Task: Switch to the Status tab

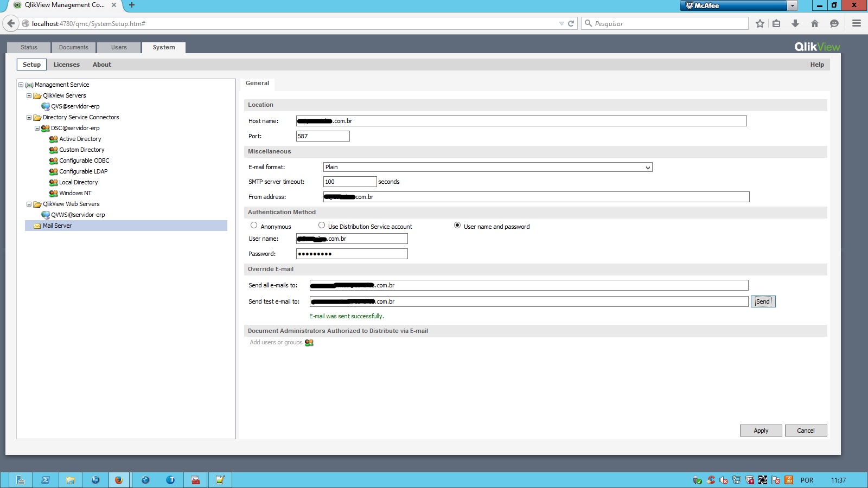Action: tap(29, 47)
